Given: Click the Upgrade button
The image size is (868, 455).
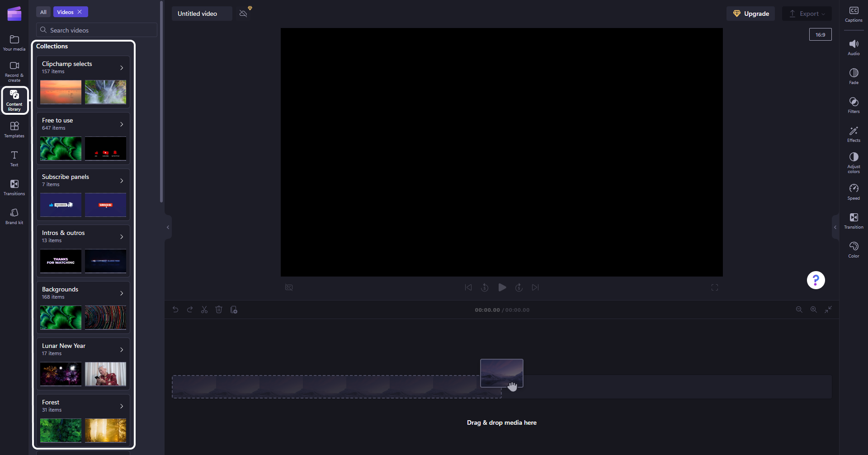Looking at the screenshot, I should (750, 14).
